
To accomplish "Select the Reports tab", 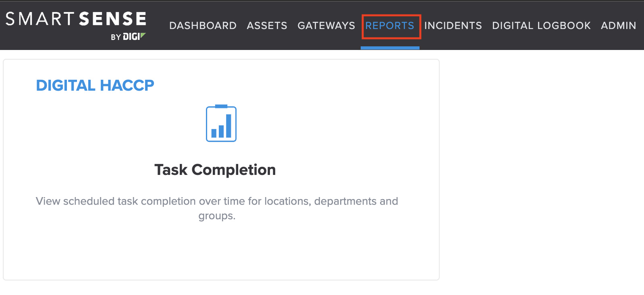I will 390,26.
